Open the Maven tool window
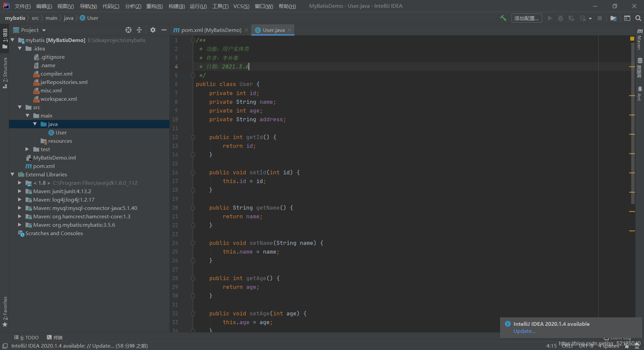This screenshot has width=644, height=350. pyautogui.click(x=640, y=39)
